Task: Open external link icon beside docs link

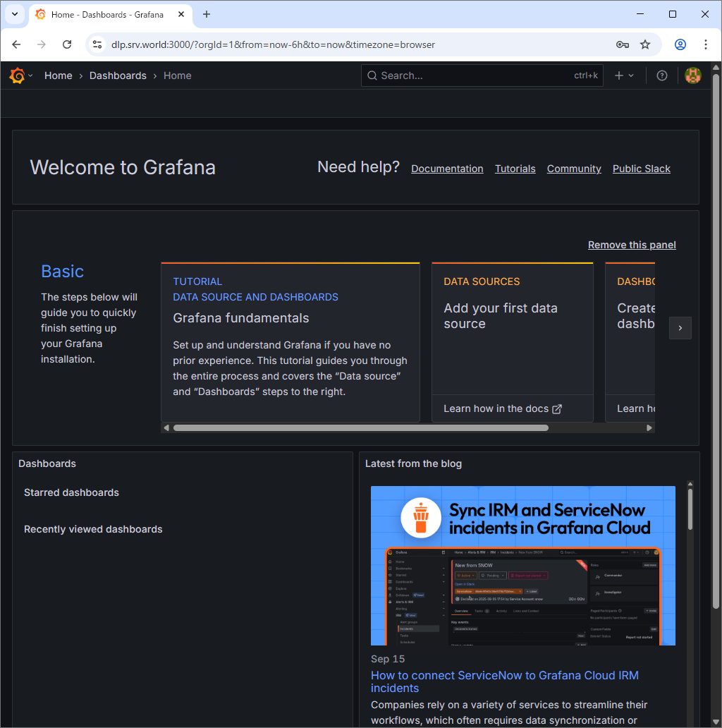Action: tap(557, 409)
